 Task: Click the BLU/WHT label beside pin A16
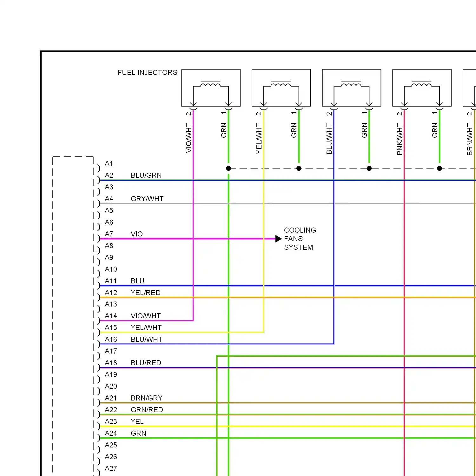pos(147,340)
